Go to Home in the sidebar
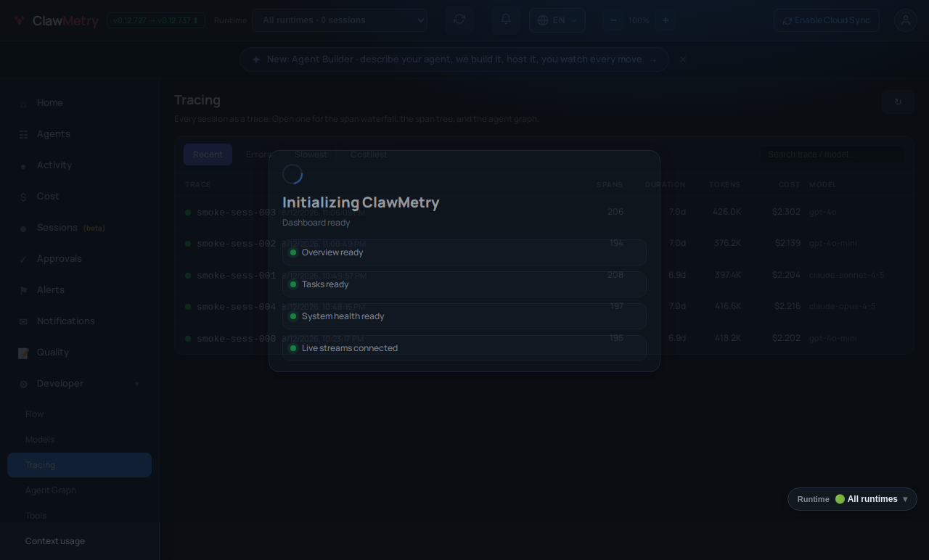The width and height of the screenshot is (929, 560). pos(80,103)
